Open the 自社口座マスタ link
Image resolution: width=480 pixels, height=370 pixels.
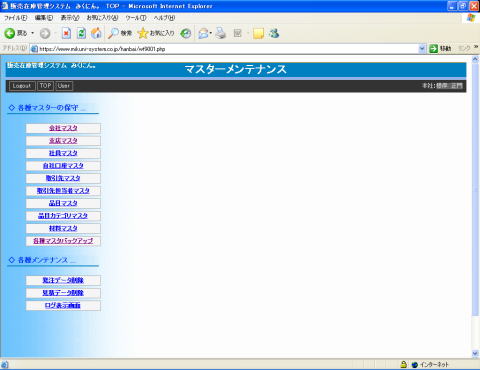coord(63,166)
